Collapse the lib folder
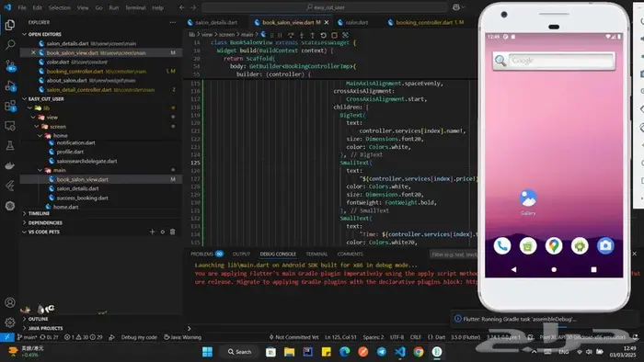This screenshot has width=644, height=362. point(46,107)
